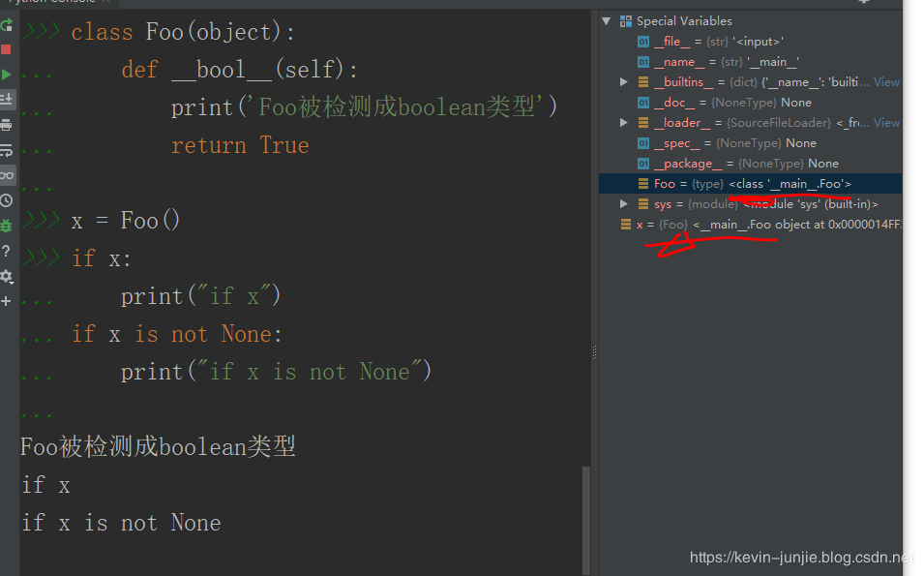Viewport: 924px width, 576px height.
Task: Execute current statement with green play icon
Action: point(8,77)
